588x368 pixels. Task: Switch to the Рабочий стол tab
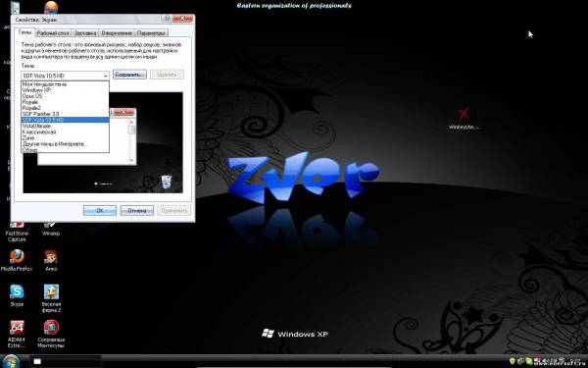(53, 33)
